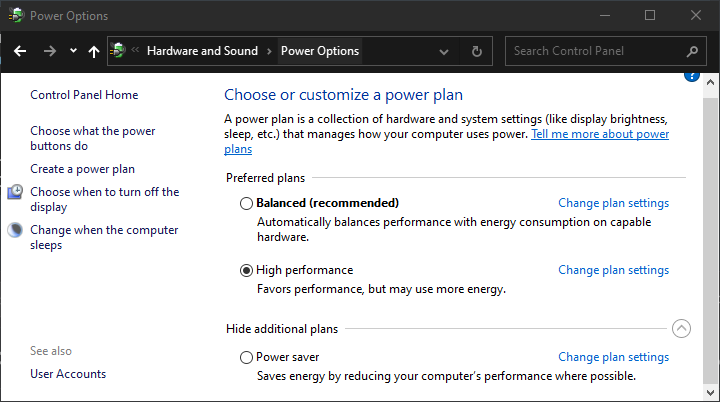Click the Power Options breadcrumb

click(320, 51)
